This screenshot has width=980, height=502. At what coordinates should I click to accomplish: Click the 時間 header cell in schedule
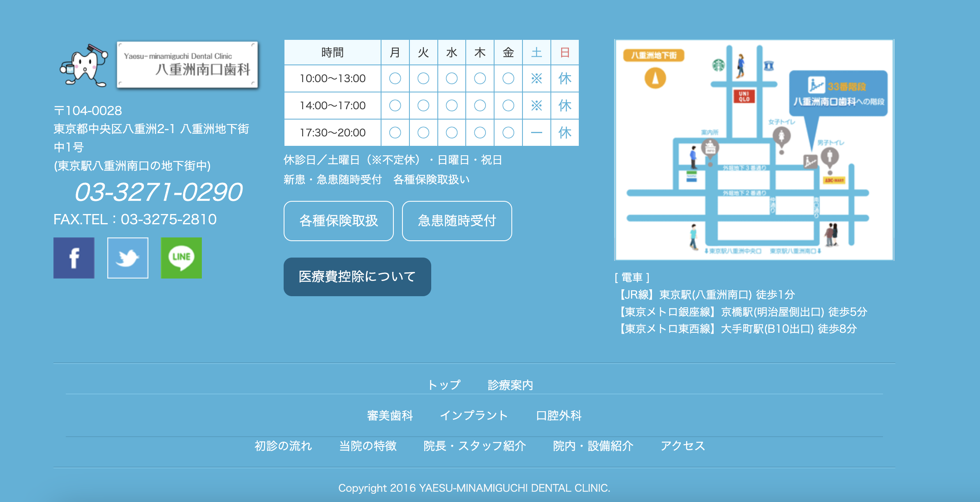pyautogui.click(x=333, y=53)
